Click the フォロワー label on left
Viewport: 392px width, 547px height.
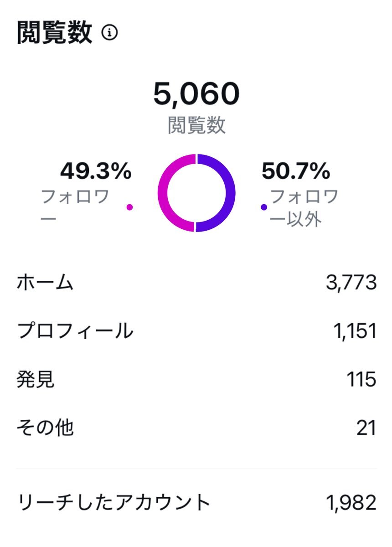75,207
